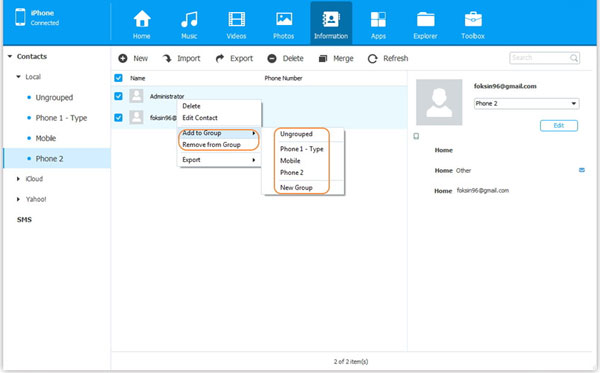This screenshot has width=600, height=373.
Task: Uncheck the select-all Name checkbox
Action: point(118,78)
